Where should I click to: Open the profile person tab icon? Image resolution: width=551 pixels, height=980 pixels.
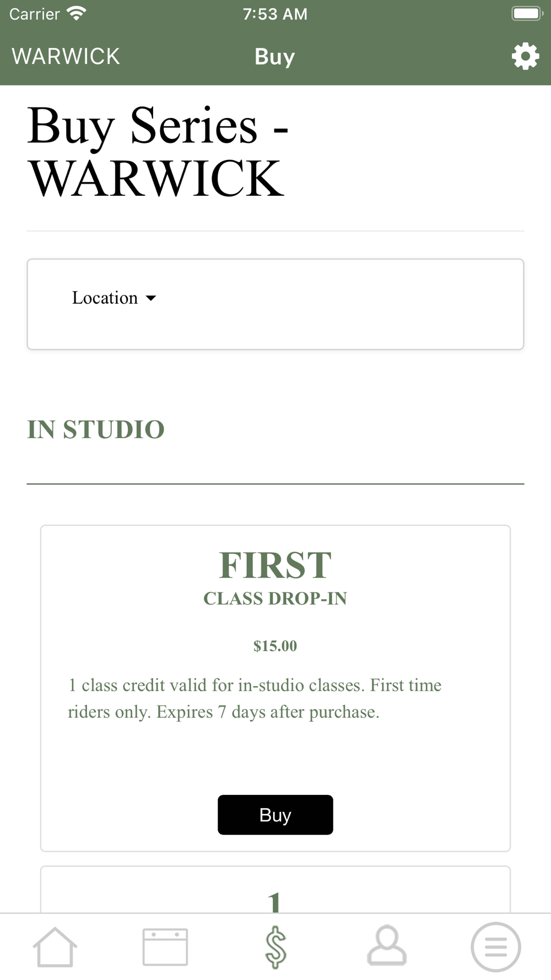(x=387, y=946)
